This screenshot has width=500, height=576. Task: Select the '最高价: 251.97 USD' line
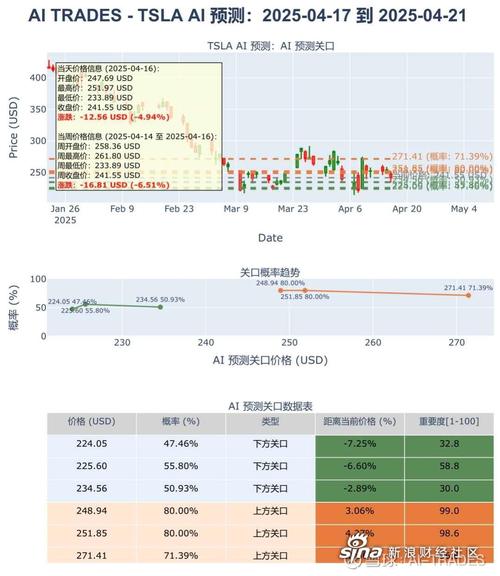[x=95, y=88]
